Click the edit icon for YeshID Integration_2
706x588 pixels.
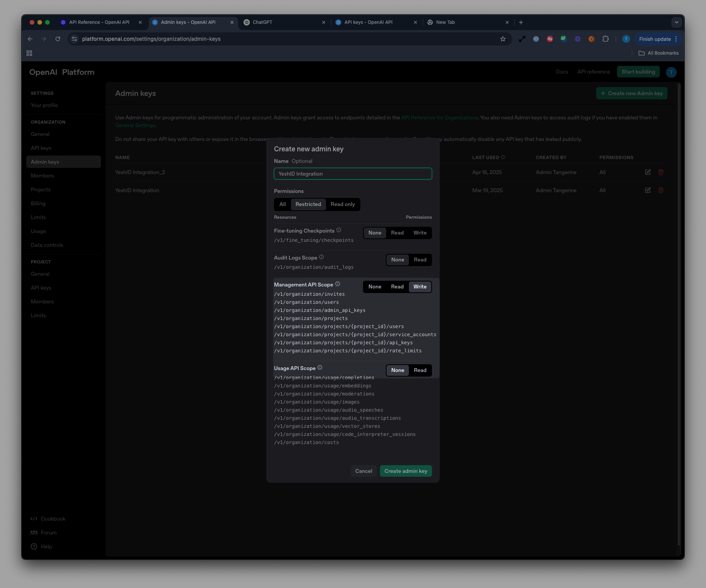click(648, 172)
